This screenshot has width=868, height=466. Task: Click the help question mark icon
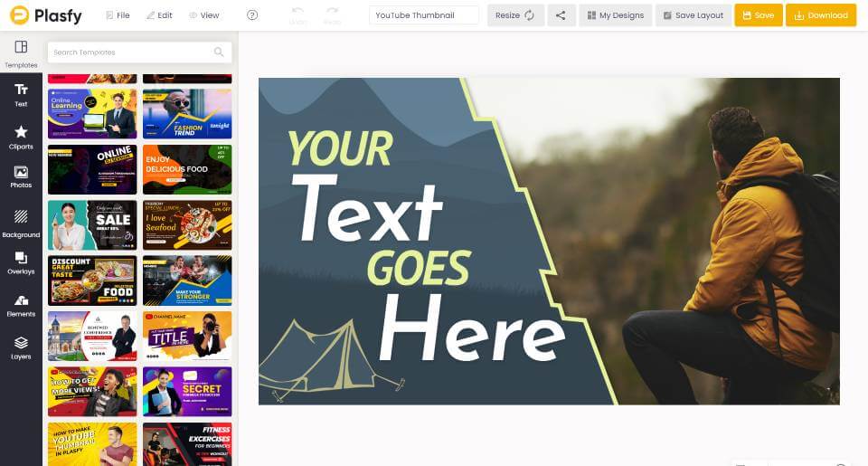[x=252, y=15]
